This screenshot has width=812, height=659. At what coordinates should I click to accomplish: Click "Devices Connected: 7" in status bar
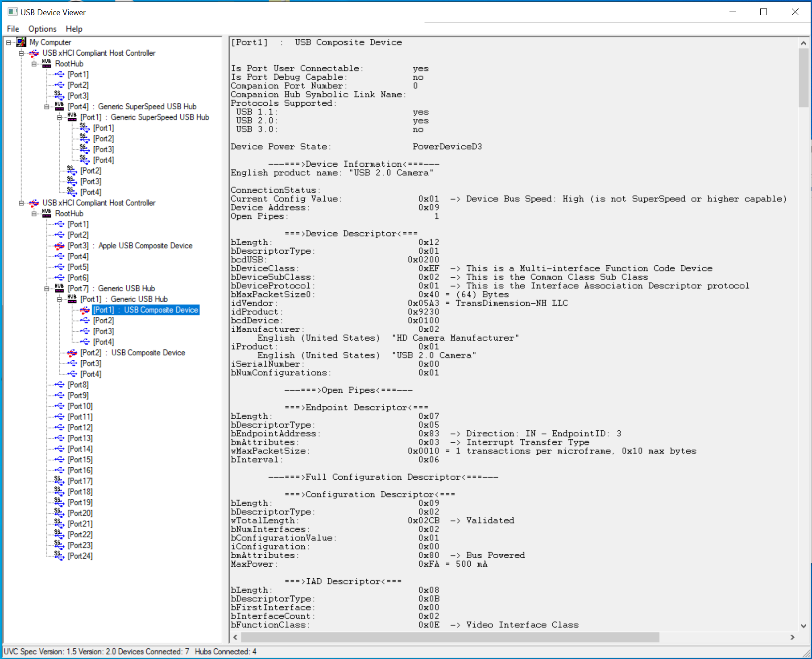point(153,651)
